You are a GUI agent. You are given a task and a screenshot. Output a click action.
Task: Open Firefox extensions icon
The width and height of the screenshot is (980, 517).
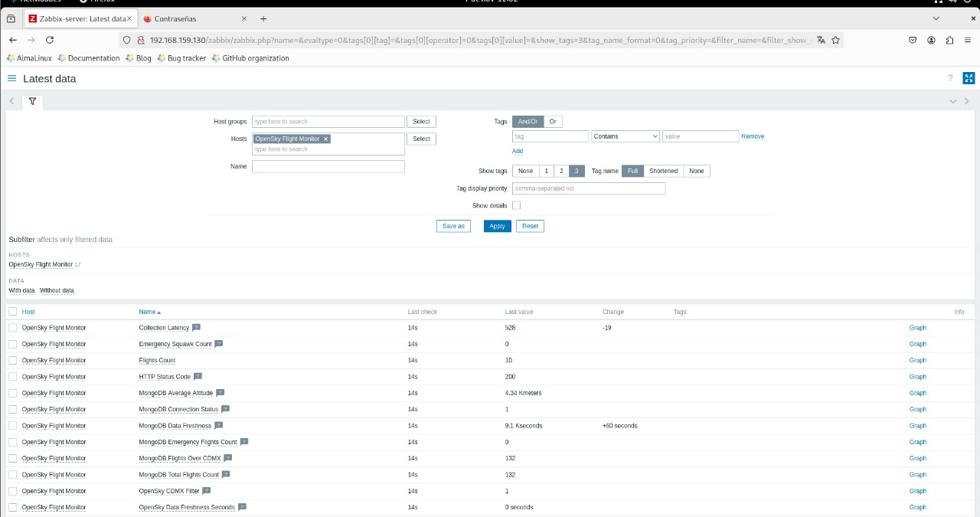tap(950, 40)
